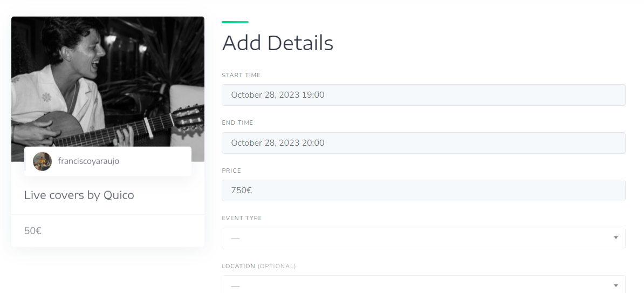644x293 pixels.
Task: Select the Event Type combo box field
Action: (x=423, y=239)
